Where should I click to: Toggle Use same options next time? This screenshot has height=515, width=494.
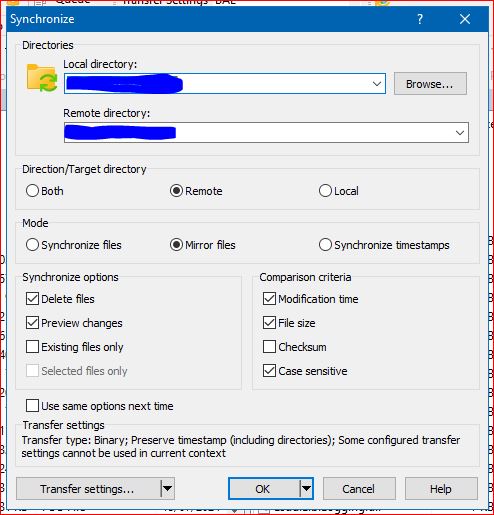pos(32,406)
